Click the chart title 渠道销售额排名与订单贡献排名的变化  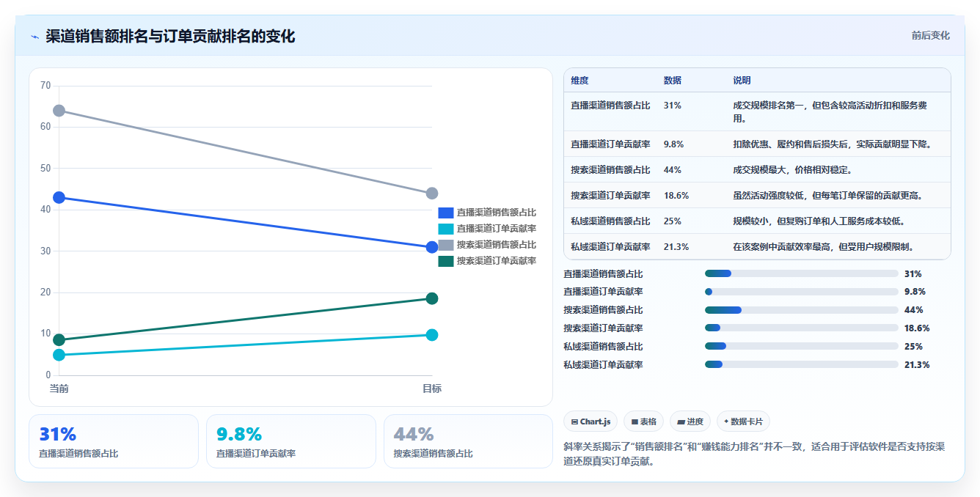170,36
